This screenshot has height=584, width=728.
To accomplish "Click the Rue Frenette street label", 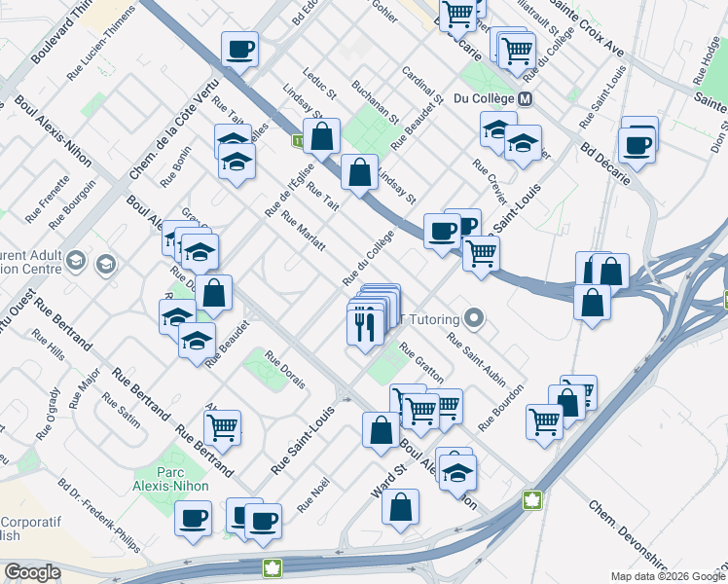I will [48, 200].
